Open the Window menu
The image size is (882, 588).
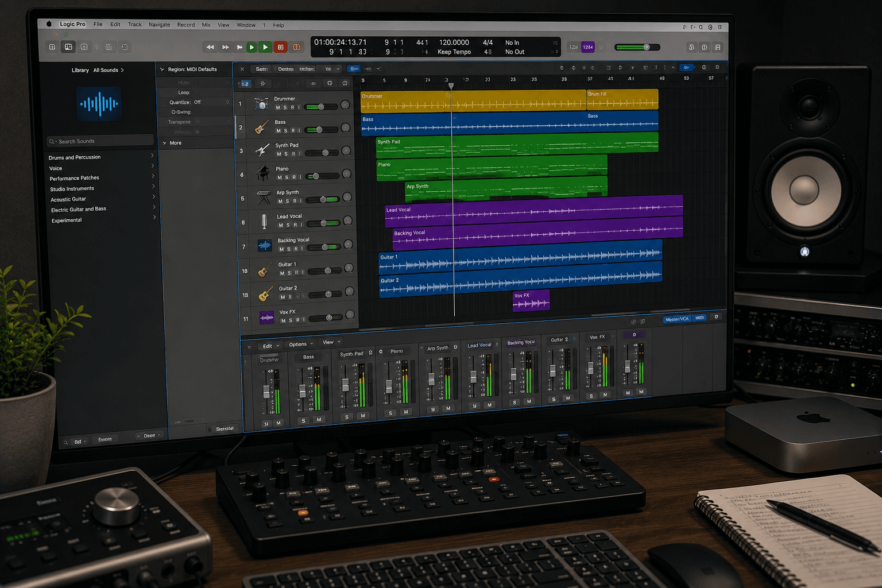[x=246, y=25]
